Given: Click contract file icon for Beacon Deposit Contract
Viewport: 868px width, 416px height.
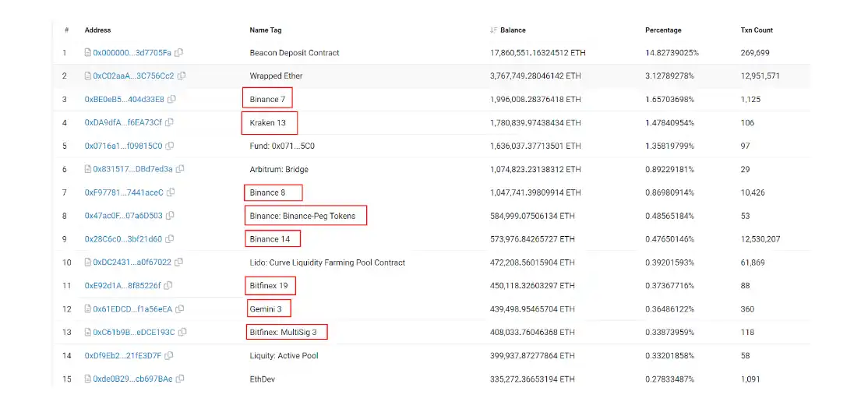Looking at the screenshot, I should (x=87, y=53).
